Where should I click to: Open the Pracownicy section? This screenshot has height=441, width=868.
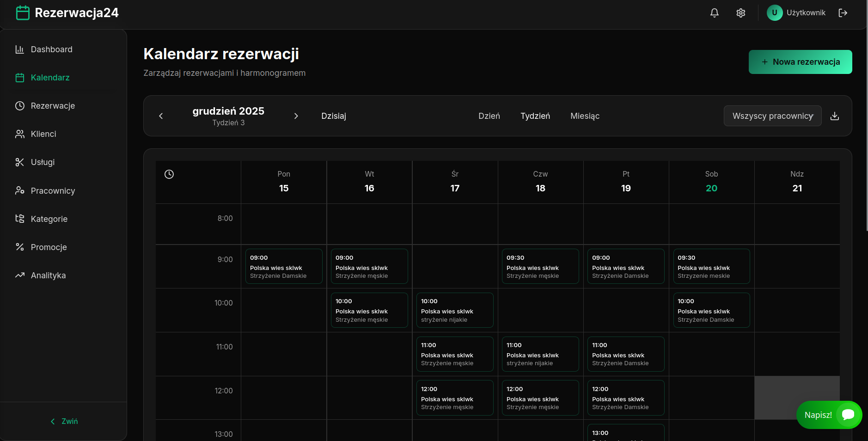pyautogui.click(x=20, y=190)
